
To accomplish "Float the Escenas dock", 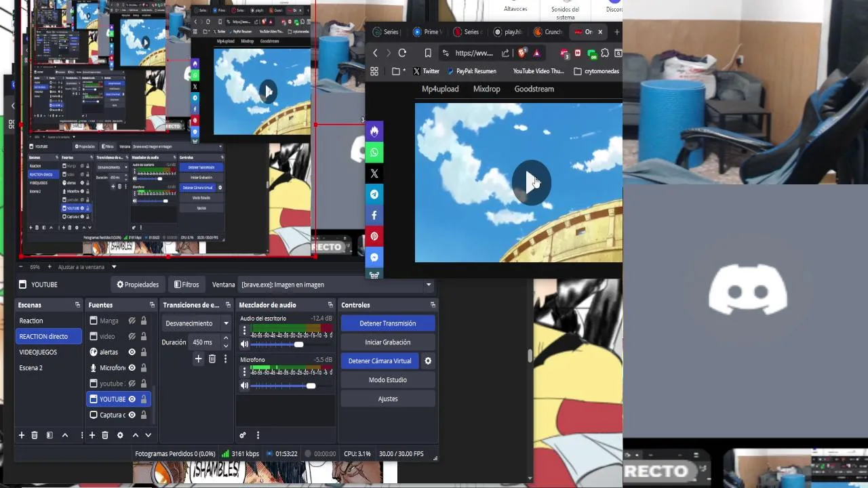I will coord(77,305).
